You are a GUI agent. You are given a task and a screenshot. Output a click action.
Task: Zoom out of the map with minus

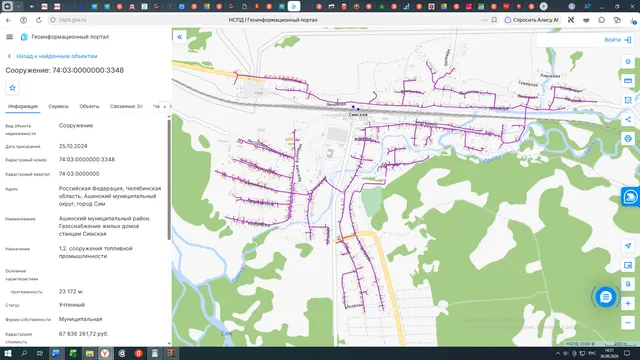628,322
